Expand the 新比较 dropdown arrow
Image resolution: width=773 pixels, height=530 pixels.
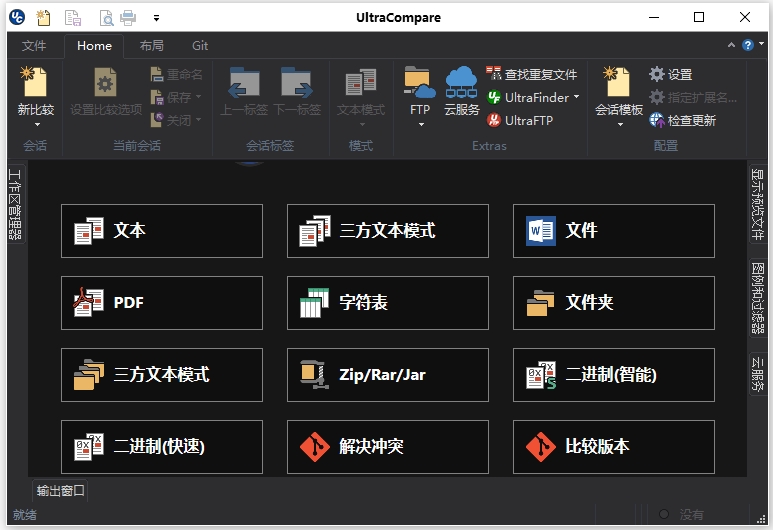click(x=37, y=124)
